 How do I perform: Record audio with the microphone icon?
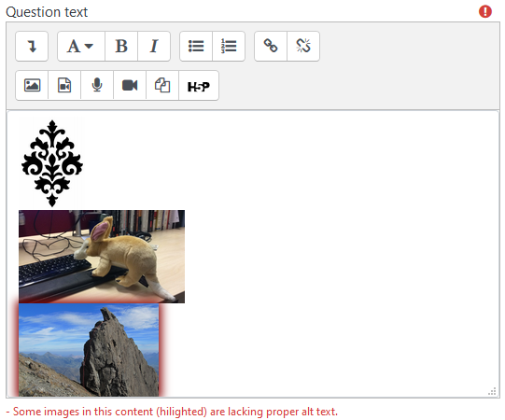coord(97,85)
